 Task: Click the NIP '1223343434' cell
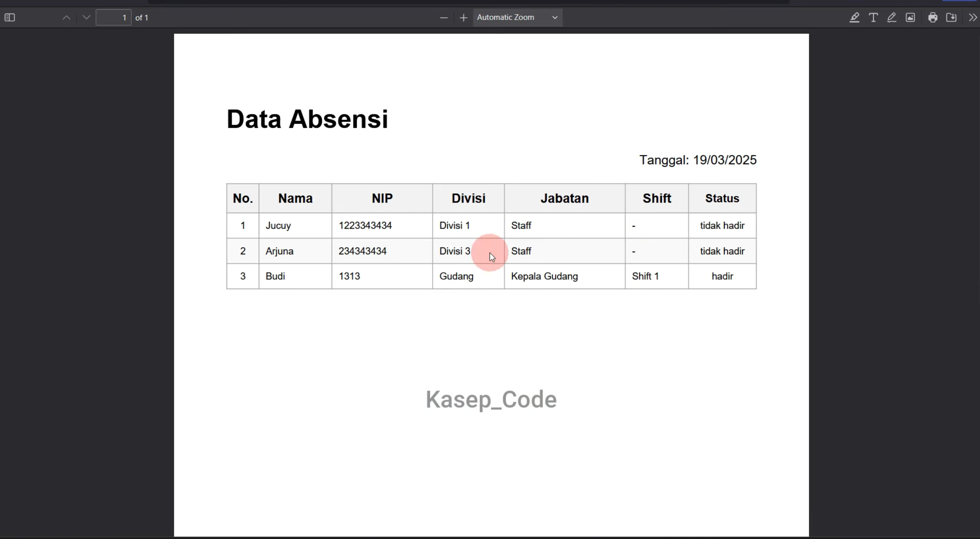tap(382, 226)
